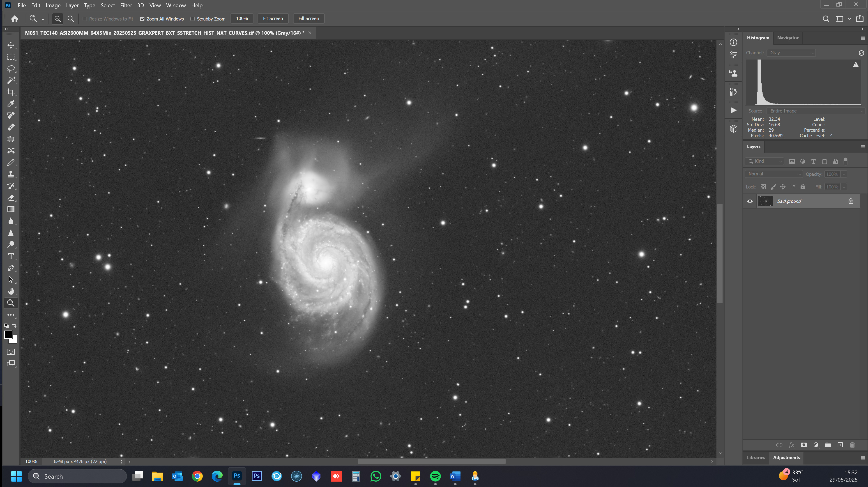Switch to the Navigator tab
Image resolution: width=868 pixels, height=487 pixels.
click(787, 38)
